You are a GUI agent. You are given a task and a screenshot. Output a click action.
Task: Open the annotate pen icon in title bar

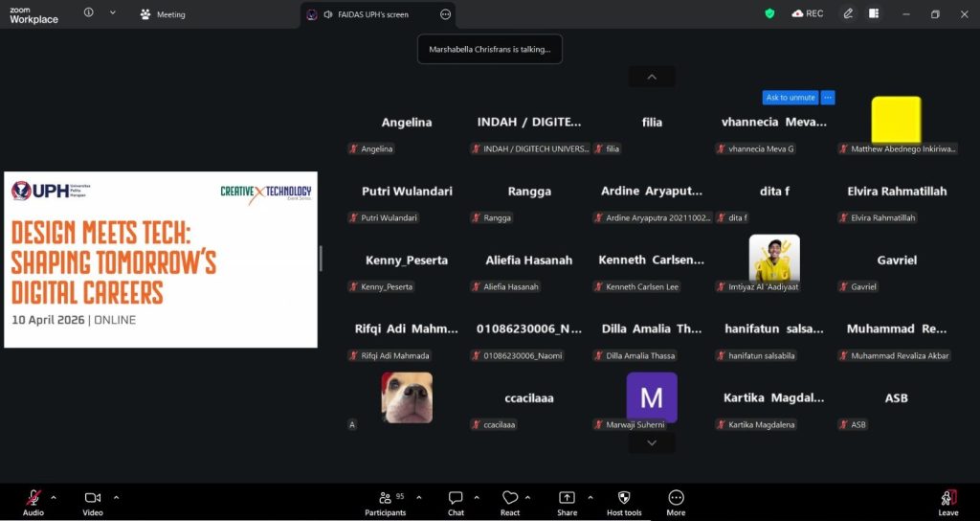848,13
